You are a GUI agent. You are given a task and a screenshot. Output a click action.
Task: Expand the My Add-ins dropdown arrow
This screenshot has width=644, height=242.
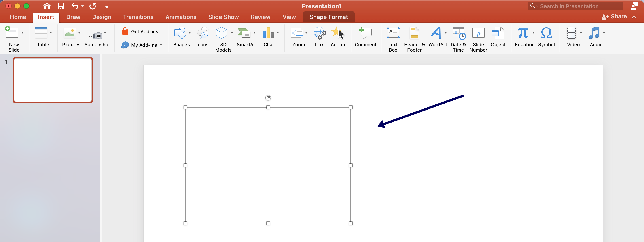161,45
